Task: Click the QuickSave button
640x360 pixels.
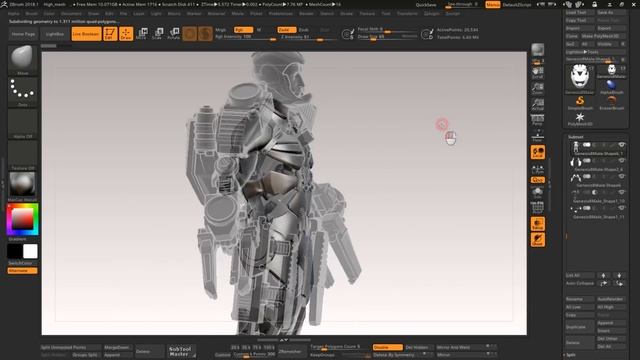Action: click(x=425, y=5)
